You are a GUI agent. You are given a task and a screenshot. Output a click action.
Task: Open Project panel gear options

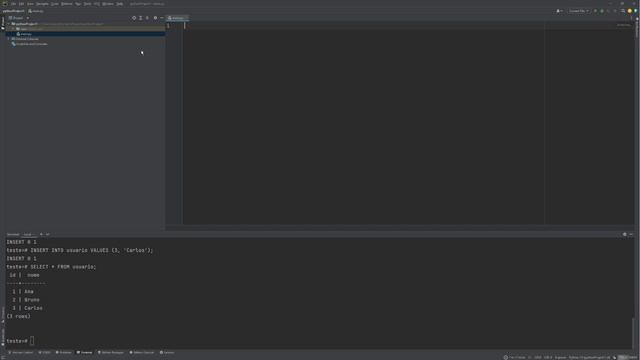[x=155, y=18]
